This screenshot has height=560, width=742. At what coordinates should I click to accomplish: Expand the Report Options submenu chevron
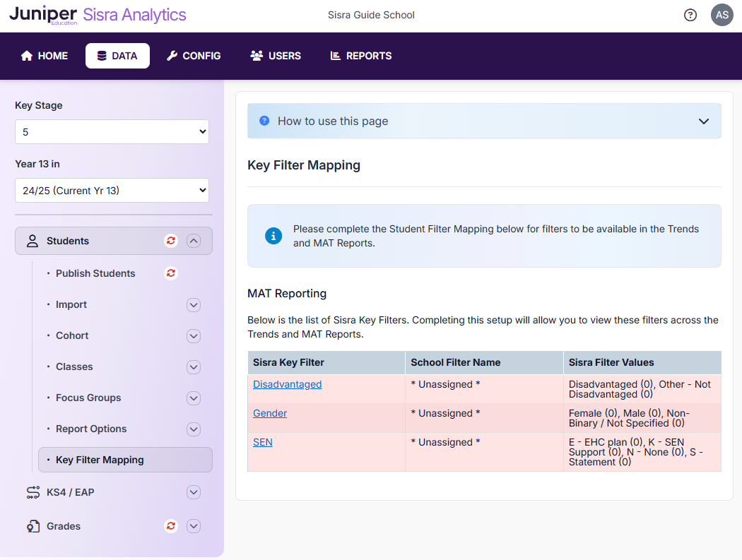(194, 429)
